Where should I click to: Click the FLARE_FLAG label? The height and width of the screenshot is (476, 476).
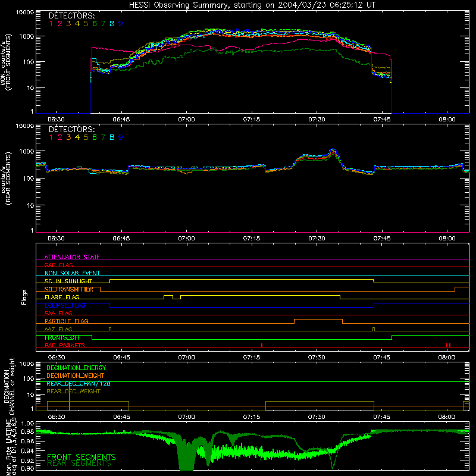tap(62, 297)
